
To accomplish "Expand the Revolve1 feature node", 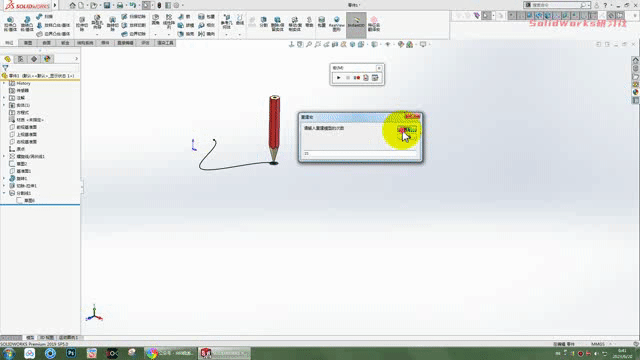I will click(4, 178).
